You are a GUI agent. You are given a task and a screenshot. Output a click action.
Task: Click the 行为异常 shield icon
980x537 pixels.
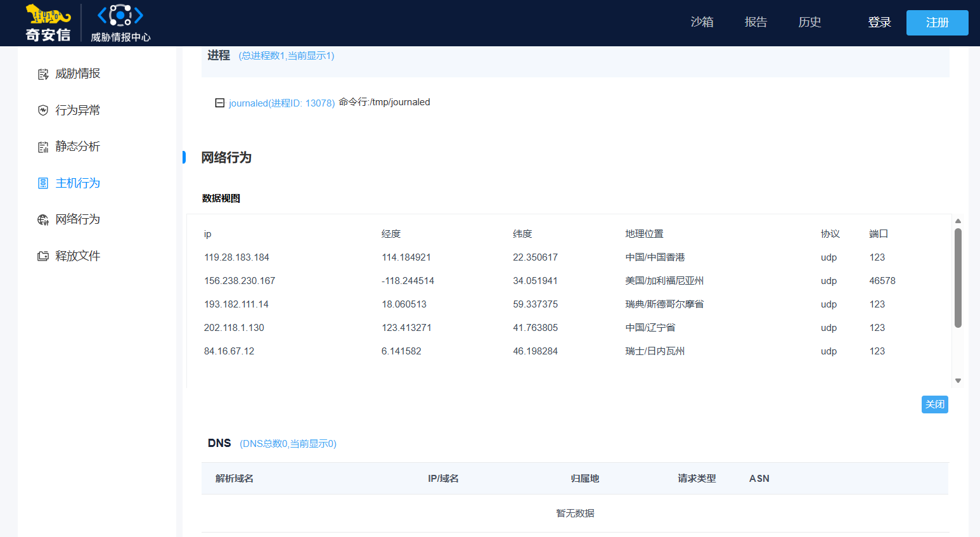[43, 110]
